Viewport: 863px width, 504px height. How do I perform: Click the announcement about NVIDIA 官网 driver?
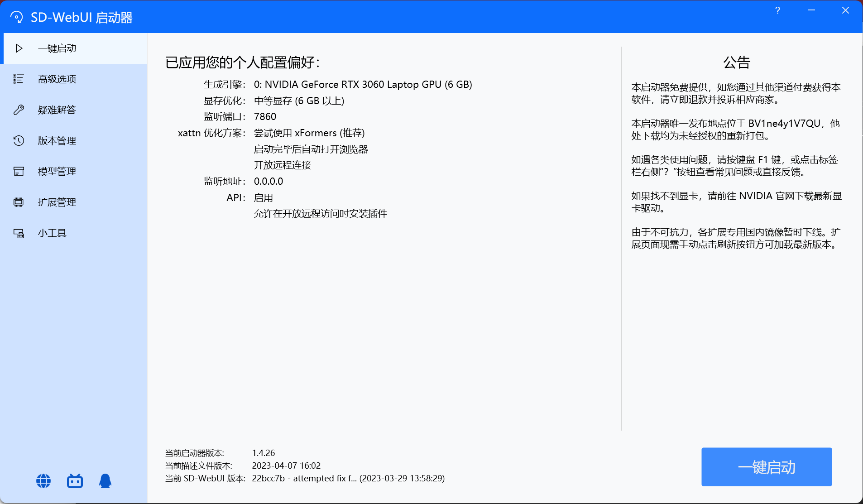coord(737,202)
